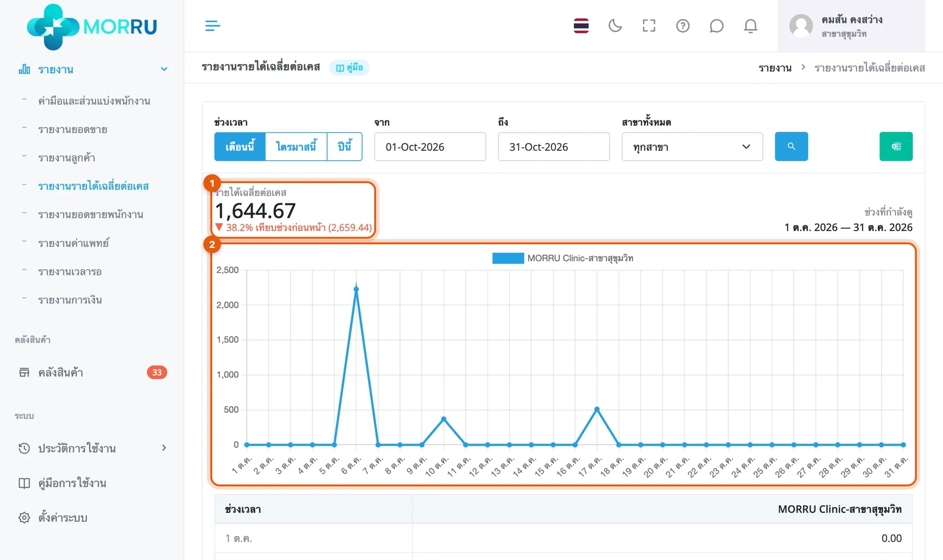
Task: Open the help question mark icon
Action: (683, 26)
